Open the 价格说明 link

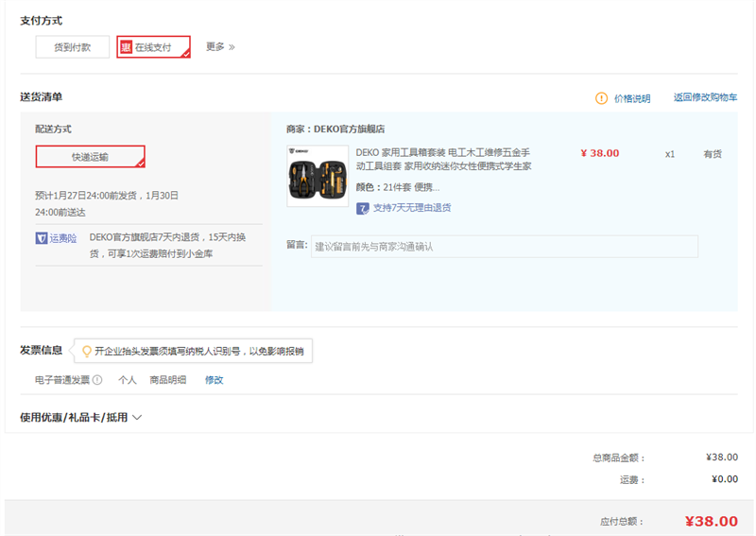(632, 98)
